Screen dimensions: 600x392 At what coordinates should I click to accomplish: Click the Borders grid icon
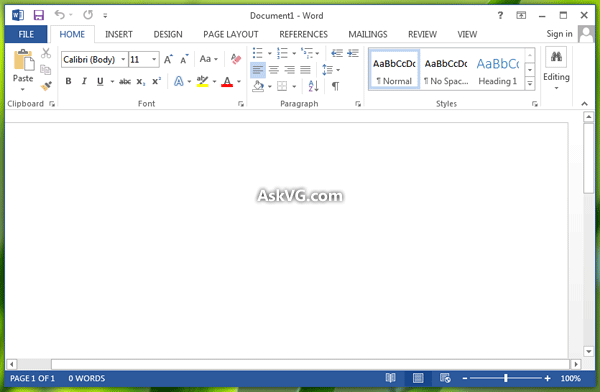click(282, 86)
